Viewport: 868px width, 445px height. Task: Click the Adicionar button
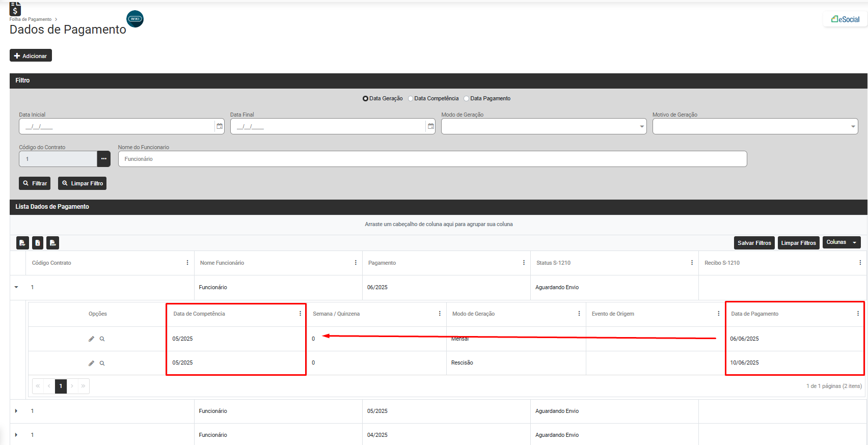(31, 55)
